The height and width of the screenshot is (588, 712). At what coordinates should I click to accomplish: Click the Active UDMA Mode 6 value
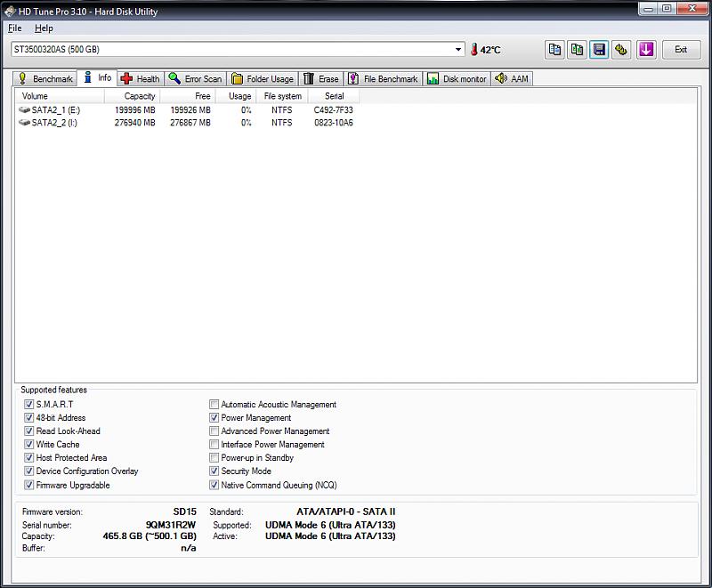330,536
